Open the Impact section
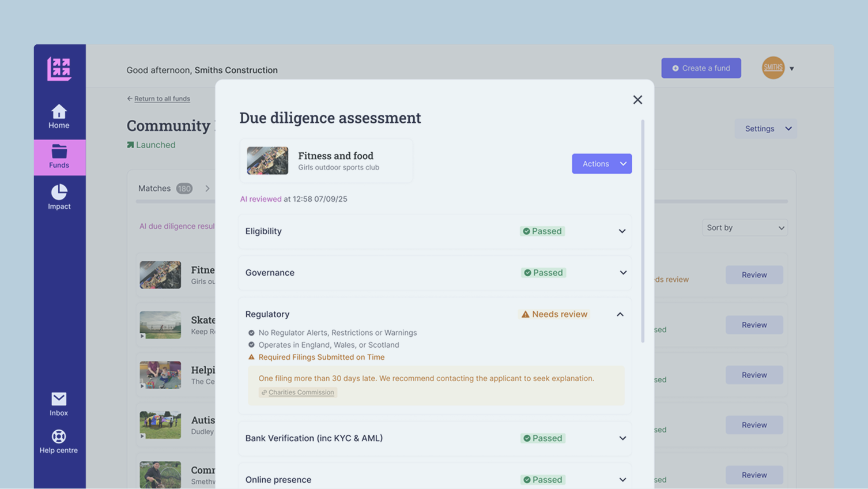 point(59,197)
